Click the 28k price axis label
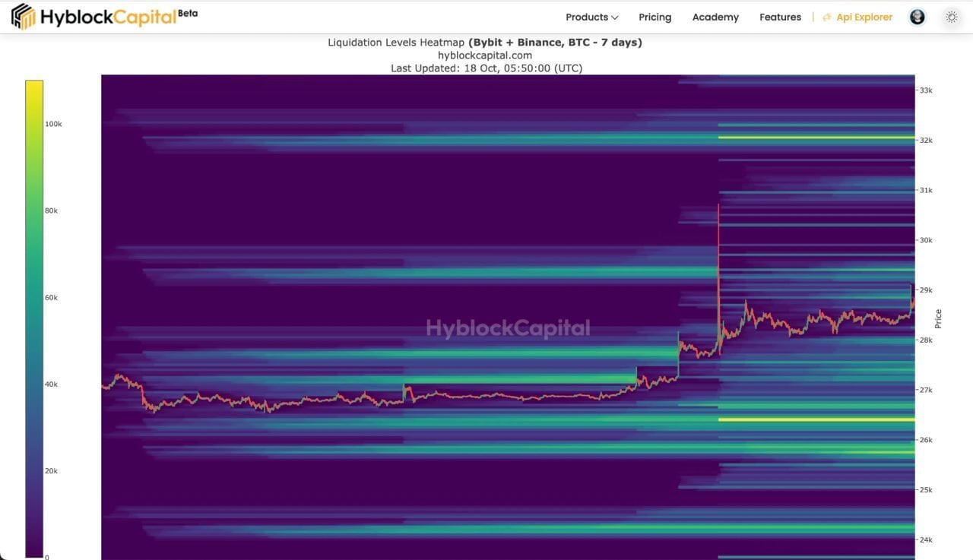Screen dimensions: 973x560 coord(926,340)
